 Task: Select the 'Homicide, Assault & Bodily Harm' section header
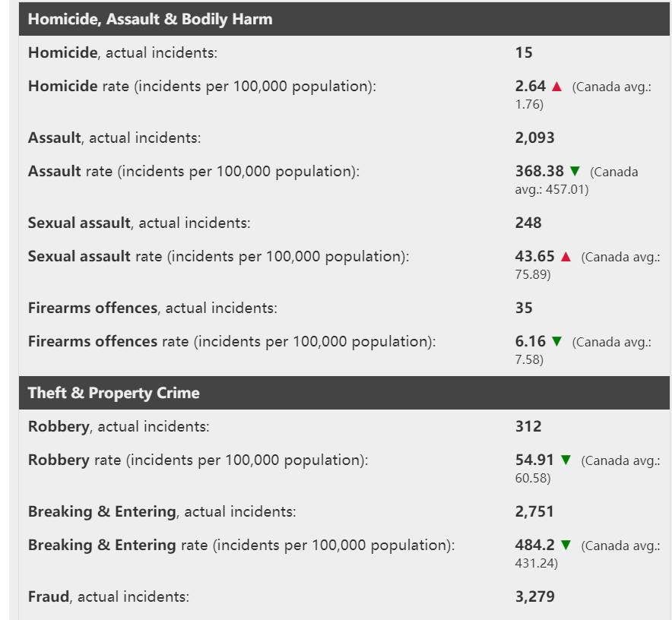click(x=150, y=19)
